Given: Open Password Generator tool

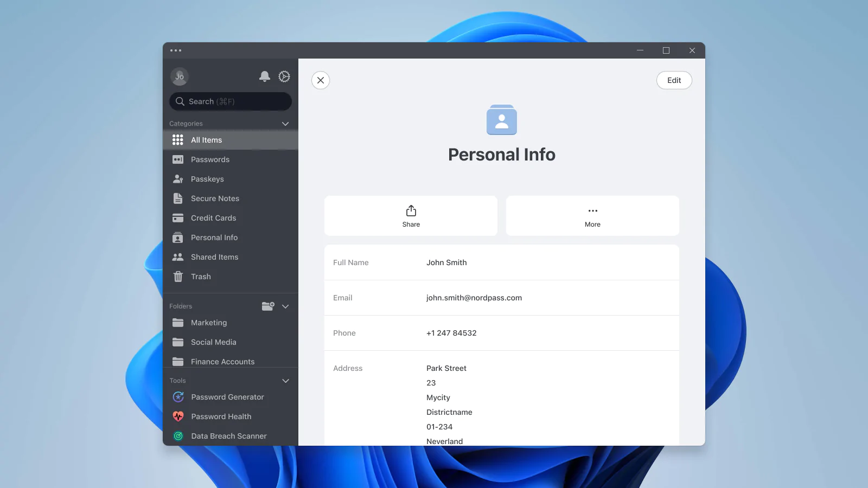Looking at the screenshot, I should (x=231, y=397).
